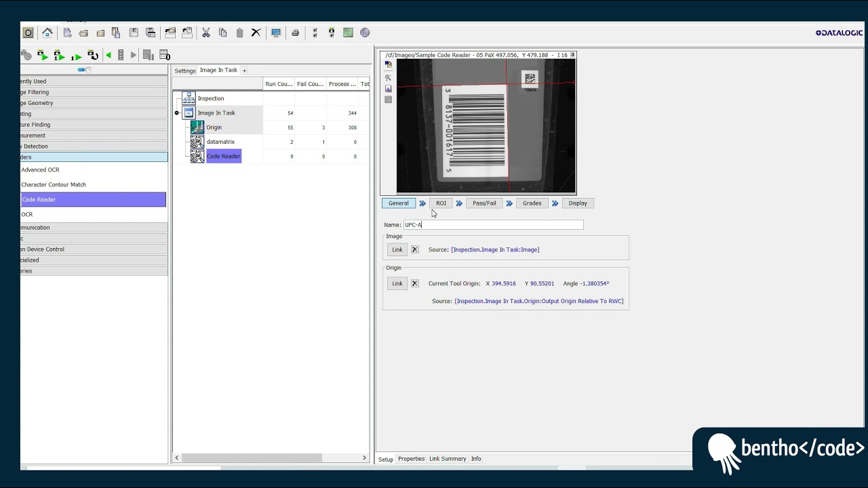Viewport: 868px width, 488px height.
Task: Click the top image-viewer icon above magnifier
Action: coord(388,64)
